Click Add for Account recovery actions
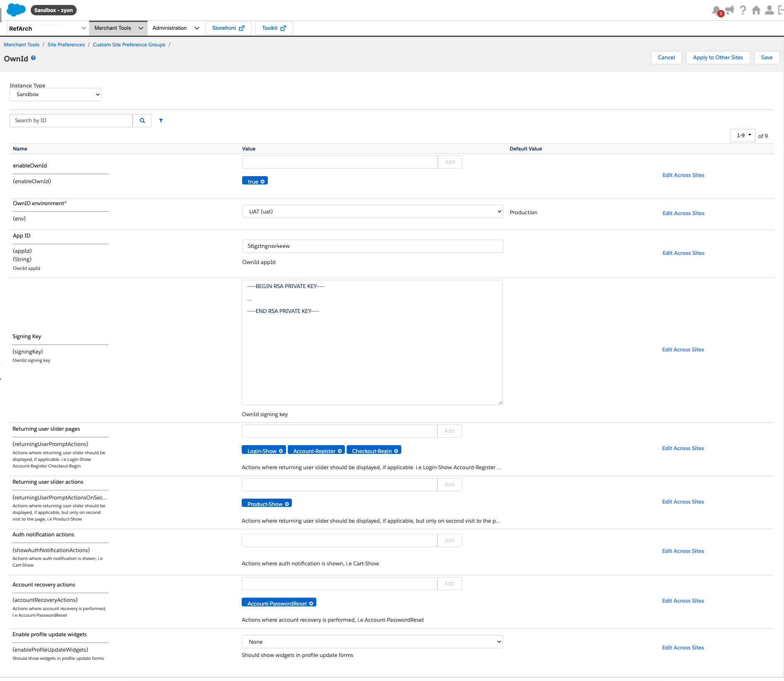784x681 pixels. [x=449, y=584]
